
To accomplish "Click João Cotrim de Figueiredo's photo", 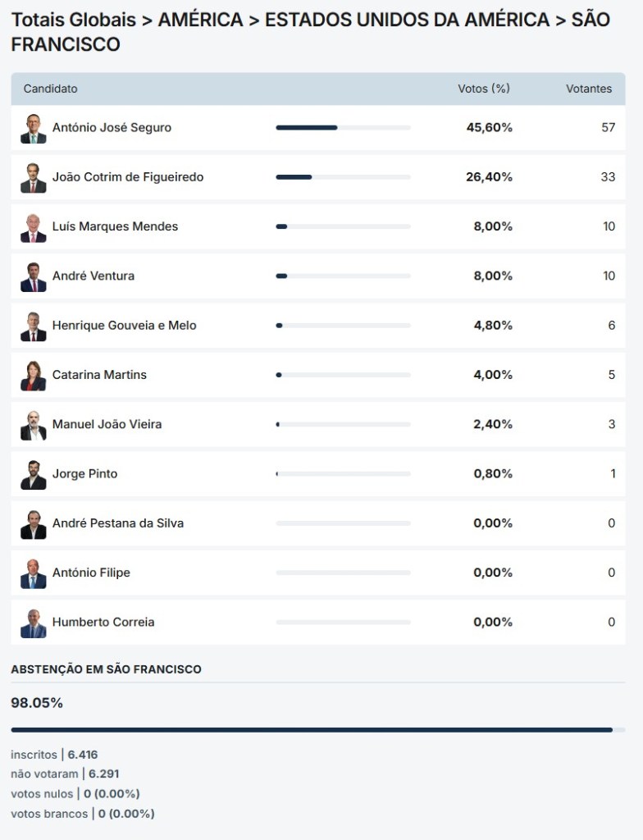I will coord(34,178).
